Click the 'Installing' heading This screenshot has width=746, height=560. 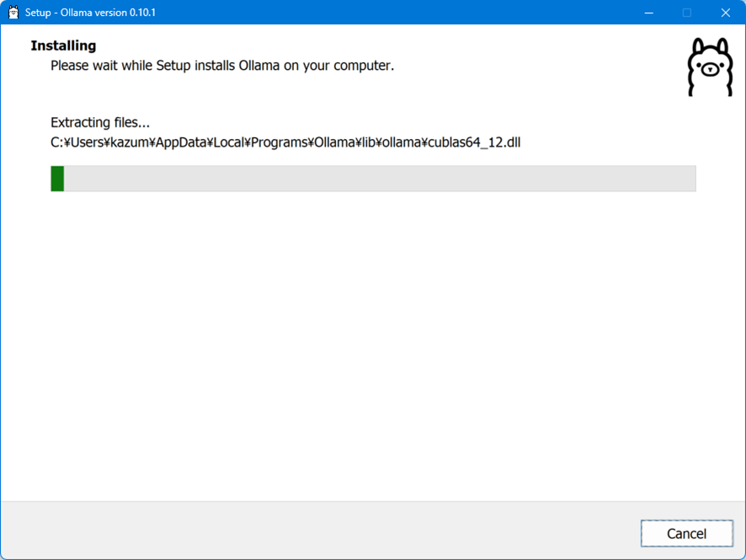63,45
